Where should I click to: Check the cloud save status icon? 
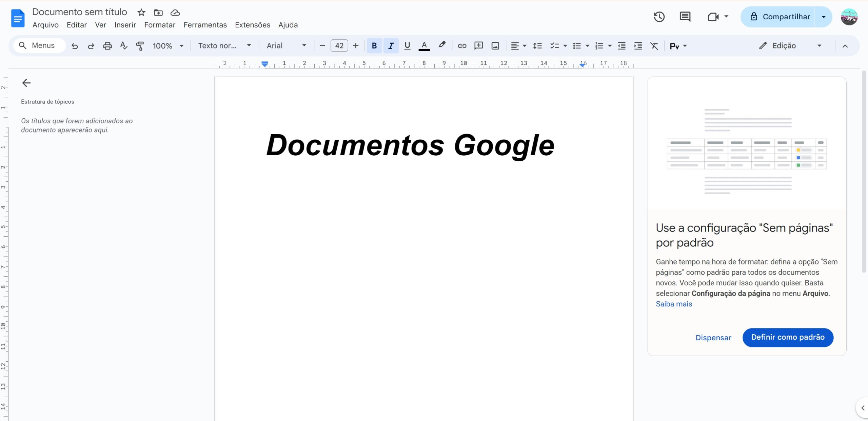pos(175,13)
